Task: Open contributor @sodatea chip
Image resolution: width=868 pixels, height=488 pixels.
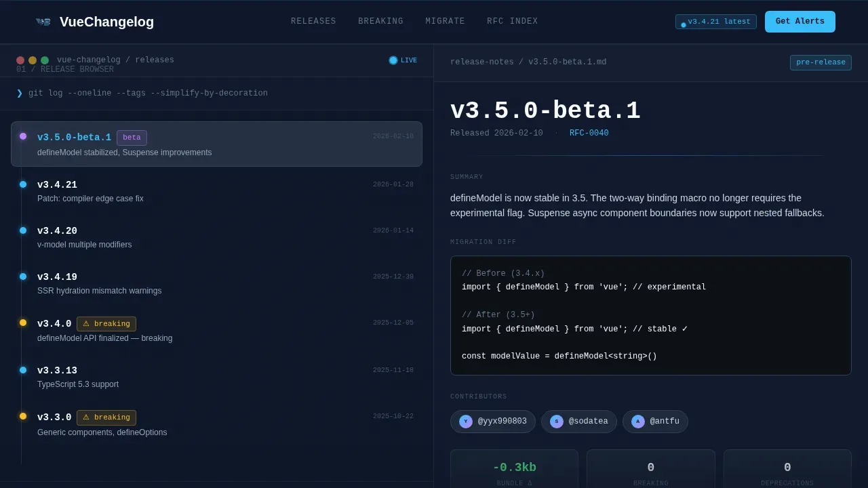Action: coord(579,422)
